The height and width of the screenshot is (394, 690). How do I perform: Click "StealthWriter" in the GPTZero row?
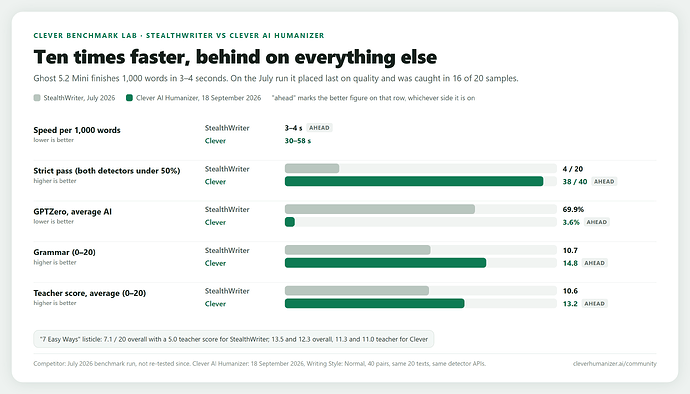227,209
